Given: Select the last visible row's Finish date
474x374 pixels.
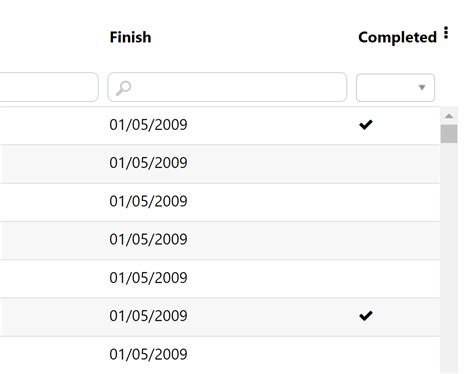Looking at the screenshot, I should (148, 354).
